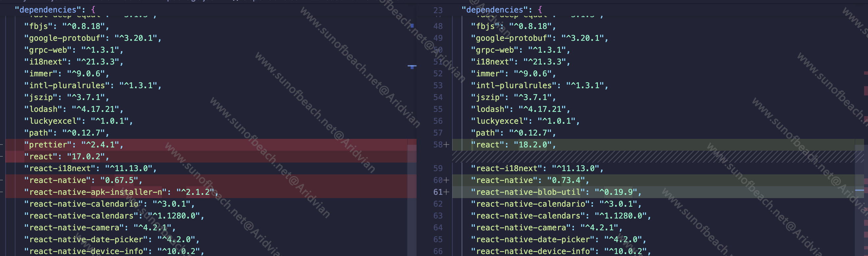
Task: Click line number 62 in the gutter
Action: [x=438, y=204]
